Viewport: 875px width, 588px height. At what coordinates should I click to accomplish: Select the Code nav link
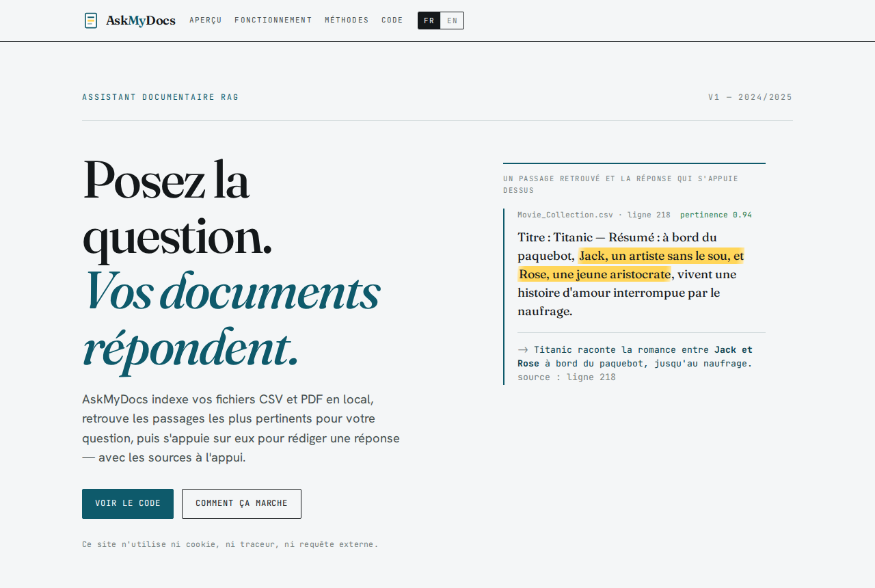pos(392,21)
